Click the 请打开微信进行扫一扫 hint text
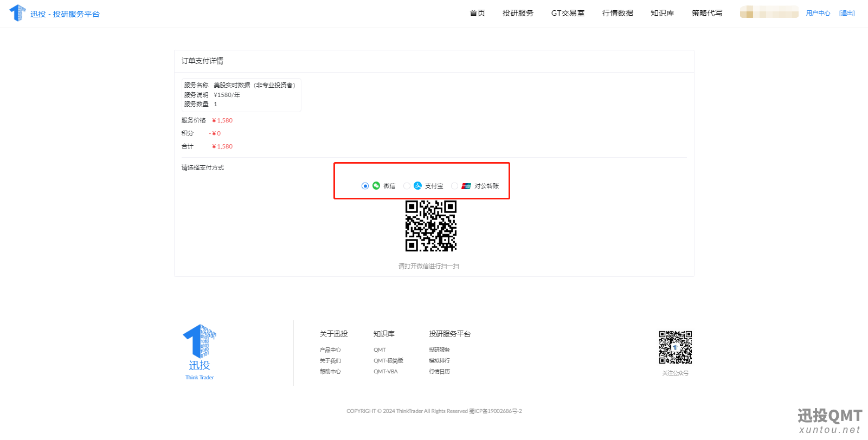This screenshot has height=440, width=868. 429,266
